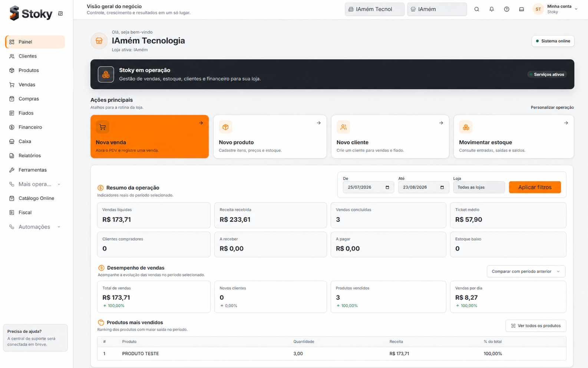
Task: Click the boxes icon on Movimentar estoque card
Action: click(x=466, y=127)
